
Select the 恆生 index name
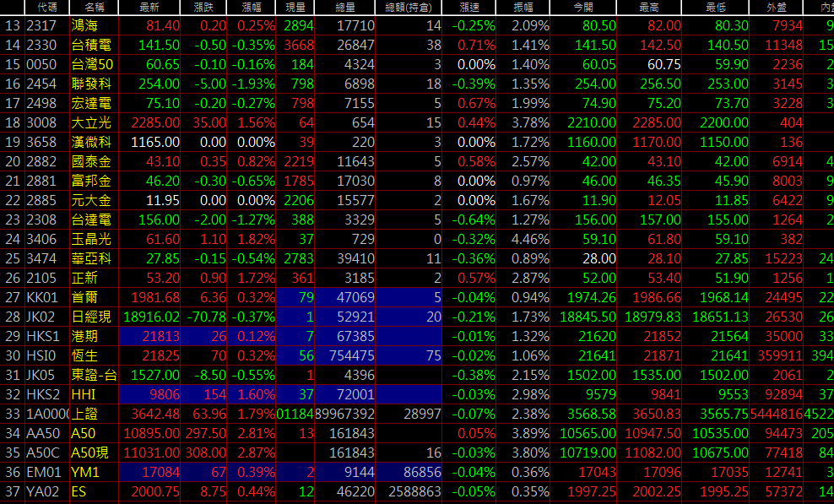pos(84,356)
